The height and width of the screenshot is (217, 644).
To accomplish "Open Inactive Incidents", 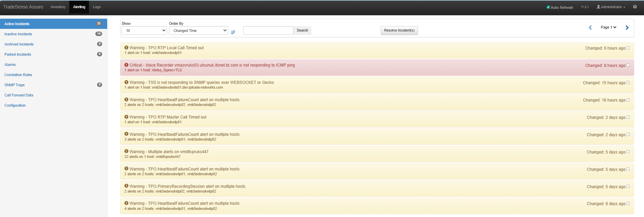I will tap(18, 34).
